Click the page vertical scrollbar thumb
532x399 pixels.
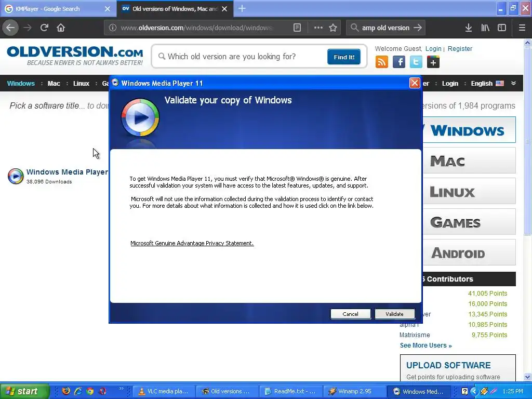(x=527, y=141)
